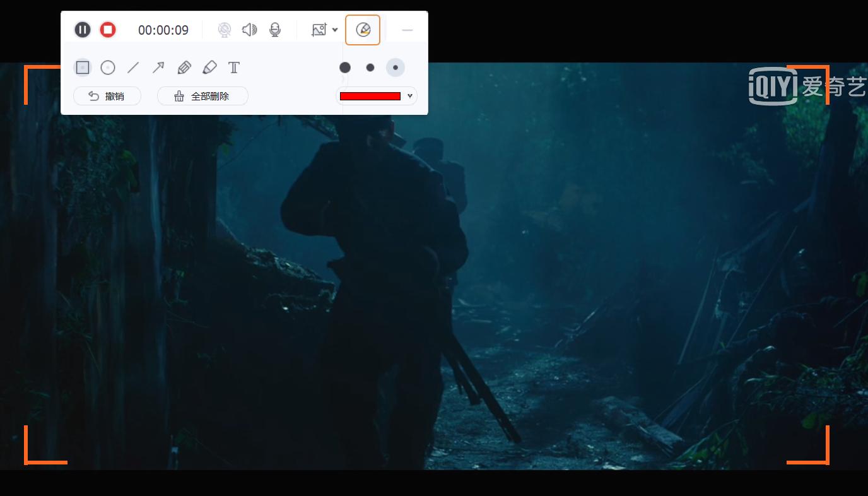Select the highlighter tool
The width and height of the screenshot is (868, 496).
(x=210, y=68)
